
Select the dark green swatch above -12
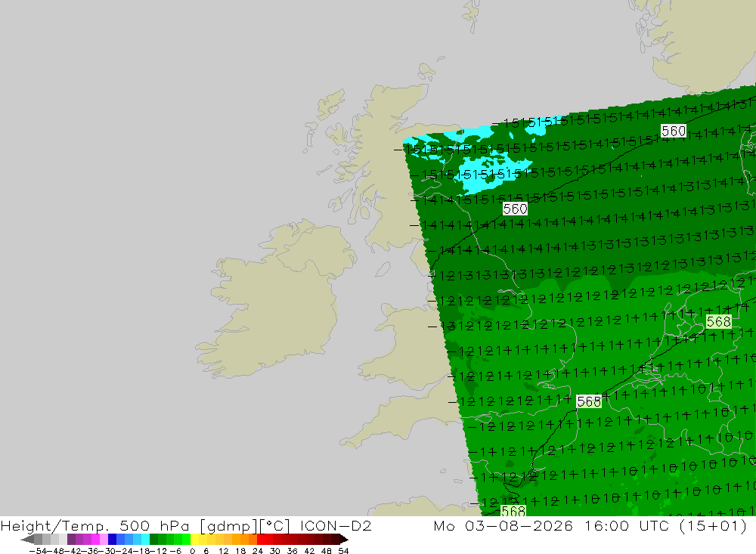click(153, 539)
